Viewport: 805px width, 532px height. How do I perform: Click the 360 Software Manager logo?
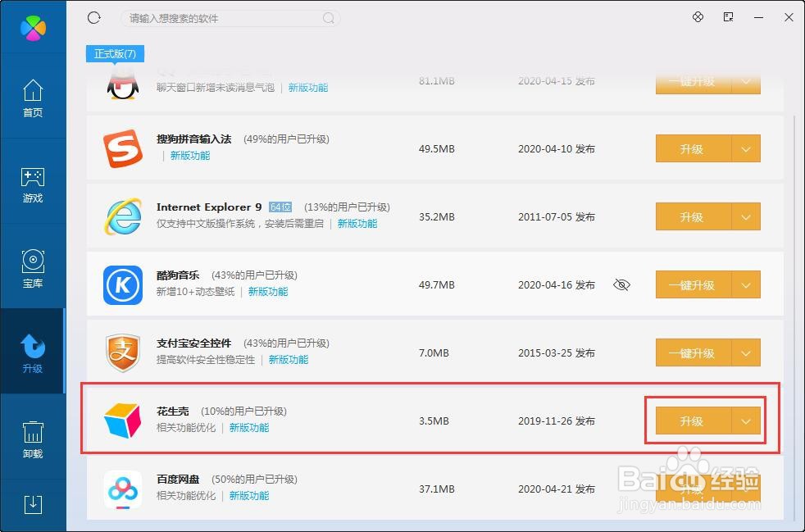(33, 27)
